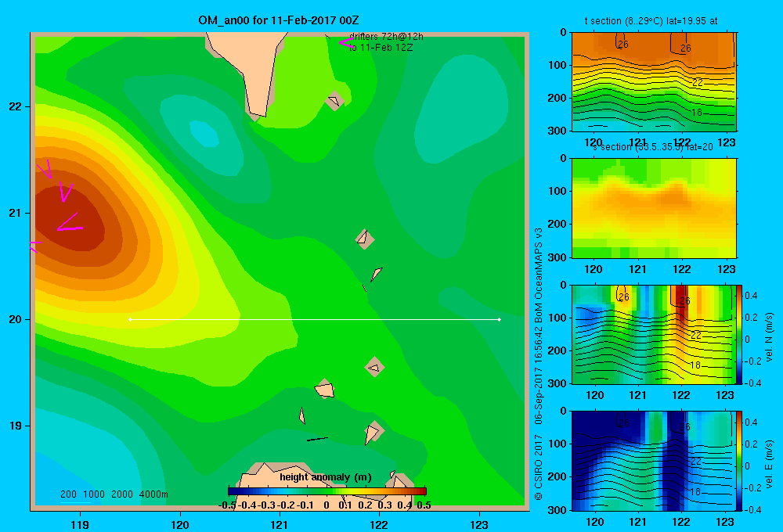Screen dimensions: 783x532
Task: Click the 'vel. N (m/s)' axis label
Action: point(769,337)
